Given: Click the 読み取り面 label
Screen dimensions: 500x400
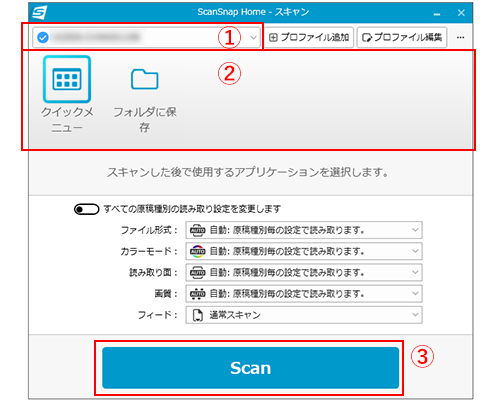Looking at the screenshot, I should coord(153,272).
